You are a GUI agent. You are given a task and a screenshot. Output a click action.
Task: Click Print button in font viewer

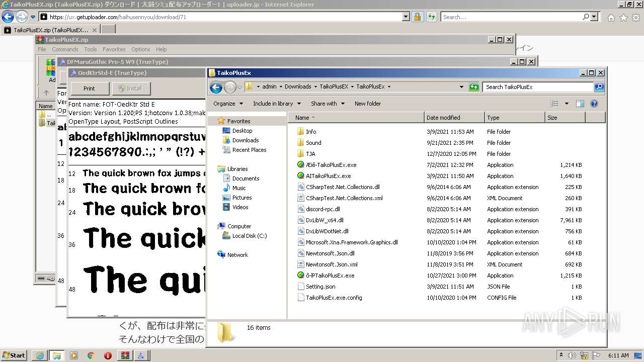tap(89, 88)
